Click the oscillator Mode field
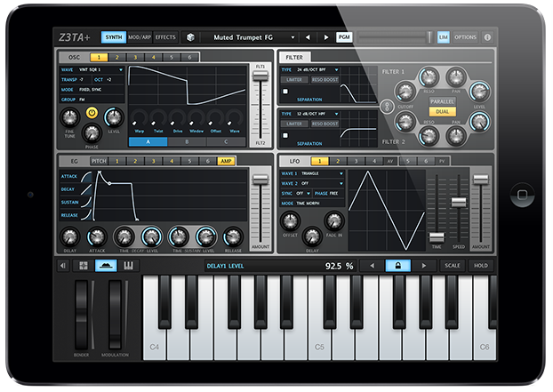The height and width of the screenshot is (392, 553). pyautogui.click(x=92, y=90)
